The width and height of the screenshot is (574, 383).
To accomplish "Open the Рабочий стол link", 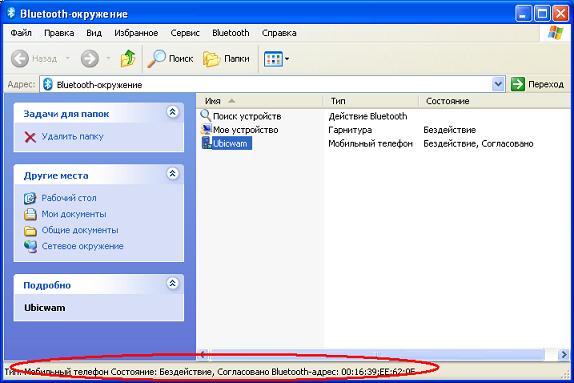I will click(x=69, y=198).
